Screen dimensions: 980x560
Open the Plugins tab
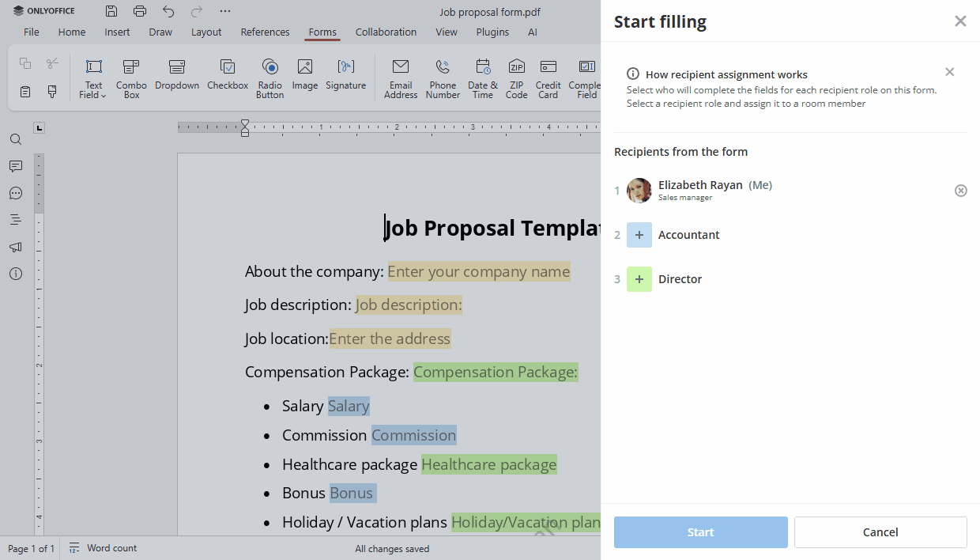point(492,32)
